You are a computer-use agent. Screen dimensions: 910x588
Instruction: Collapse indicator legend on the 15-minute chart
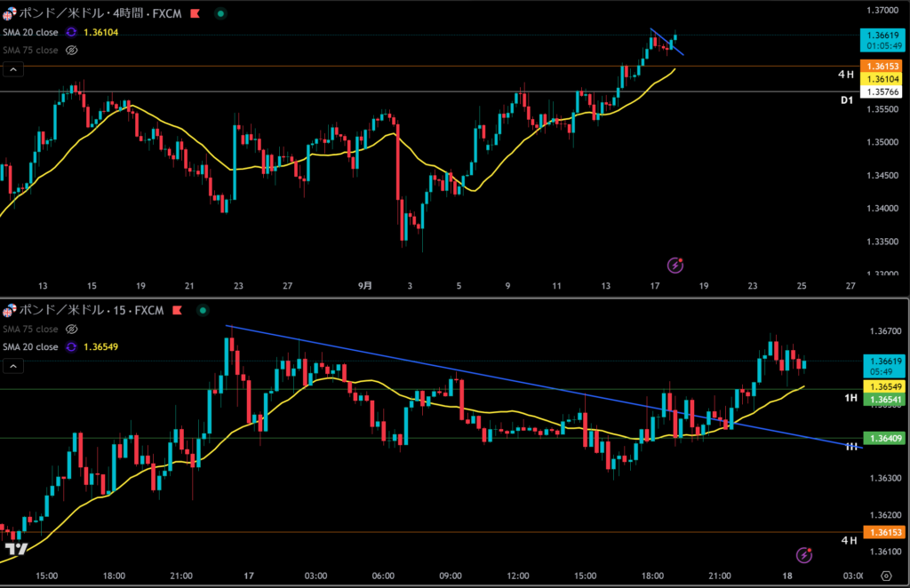tap(11, 365)
